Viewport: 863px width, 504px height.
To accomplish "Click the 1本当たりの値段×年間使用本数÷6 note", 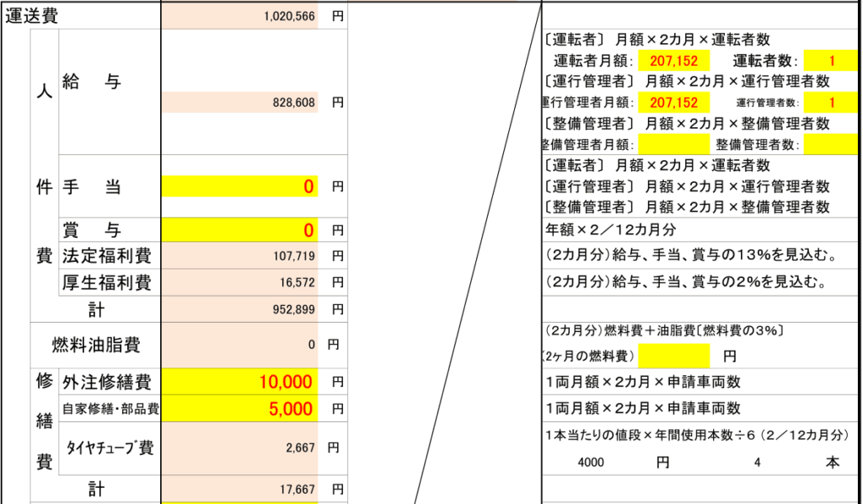I will (x=697, y=435).
